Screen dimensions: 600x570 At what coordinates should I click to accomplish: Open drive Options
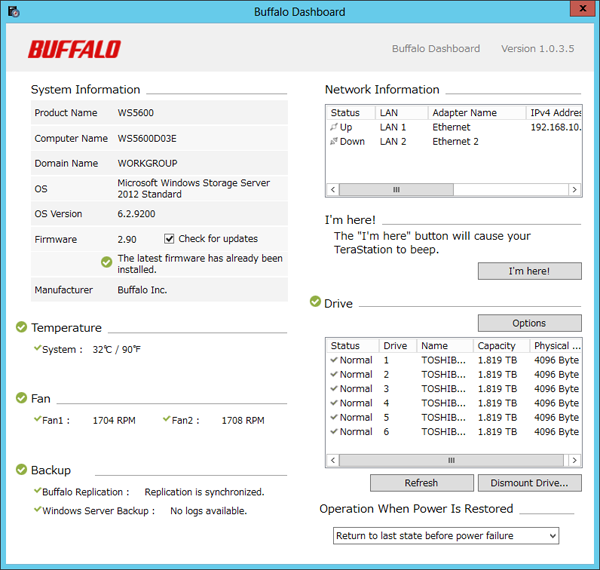pyautogui.click(x=529, y=323)
